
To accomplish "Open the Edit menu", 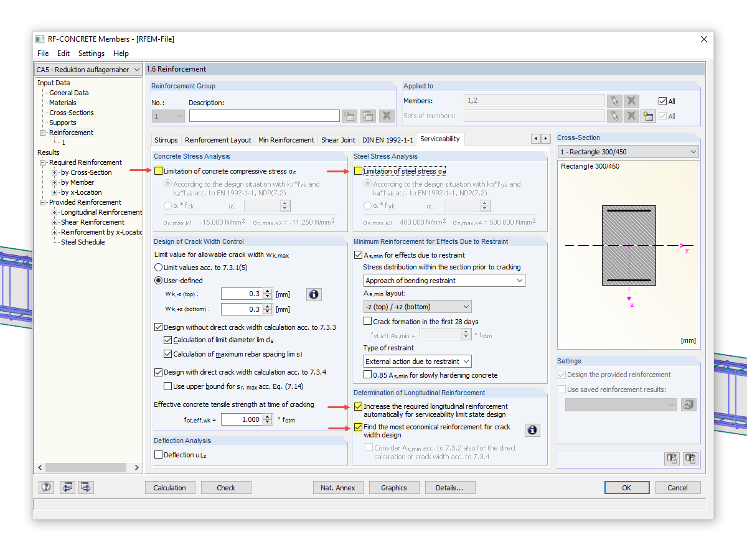I will coord(63,54).
